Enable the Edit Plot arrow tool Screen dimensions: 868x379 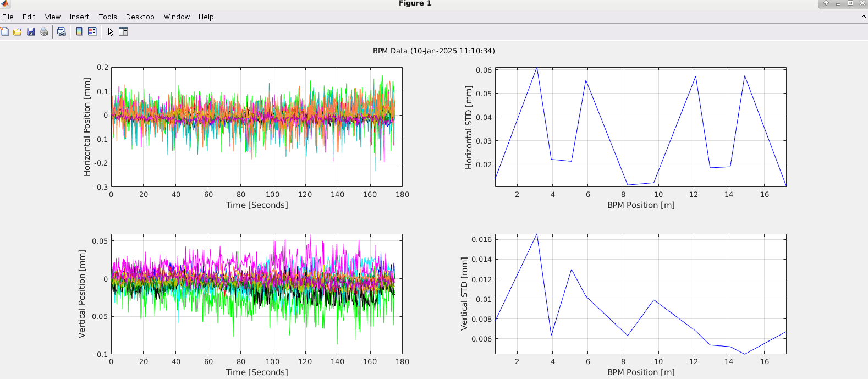[111, 31]
